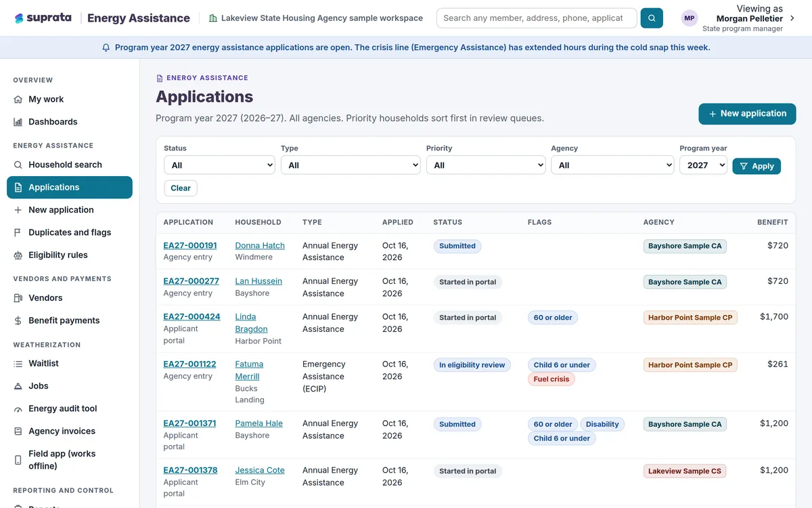
Task: Open Pamela Hale household link
Action: pyautogui.click(x=259, y=423)
